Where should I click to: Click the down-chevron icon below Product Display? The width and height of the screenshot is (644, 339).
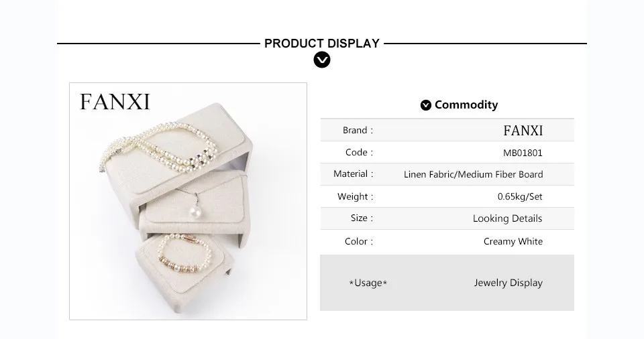[x=322, y=60]
